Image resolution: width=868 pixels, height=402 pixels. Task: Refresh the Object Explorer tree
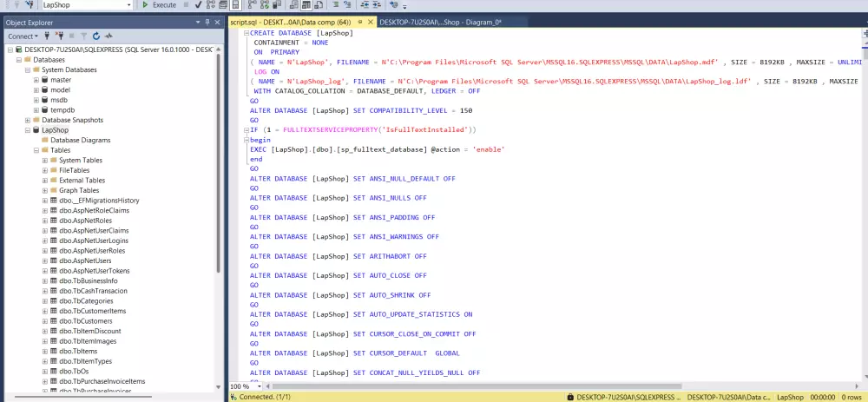pyautogui.click(x=96, y=36)
